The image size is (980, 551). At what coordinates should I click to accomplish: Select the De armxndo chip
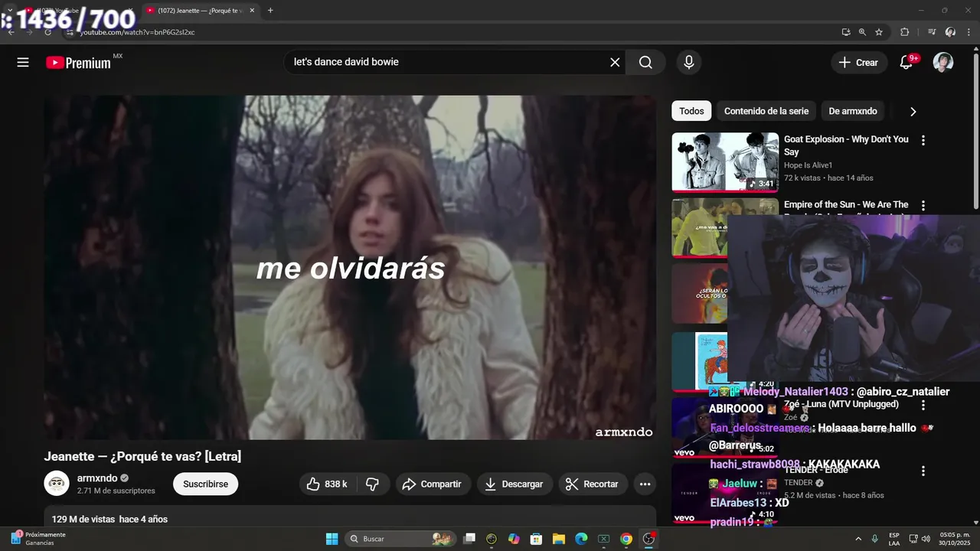tap(853, 111)
